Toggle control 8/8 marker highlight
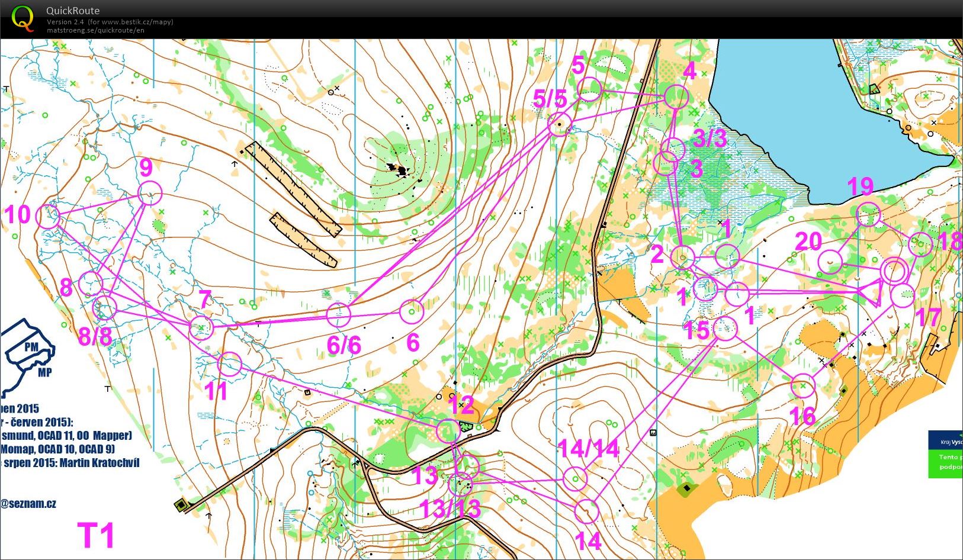The width and height of the screenshot is (963, 560). (x=104, y=307)
